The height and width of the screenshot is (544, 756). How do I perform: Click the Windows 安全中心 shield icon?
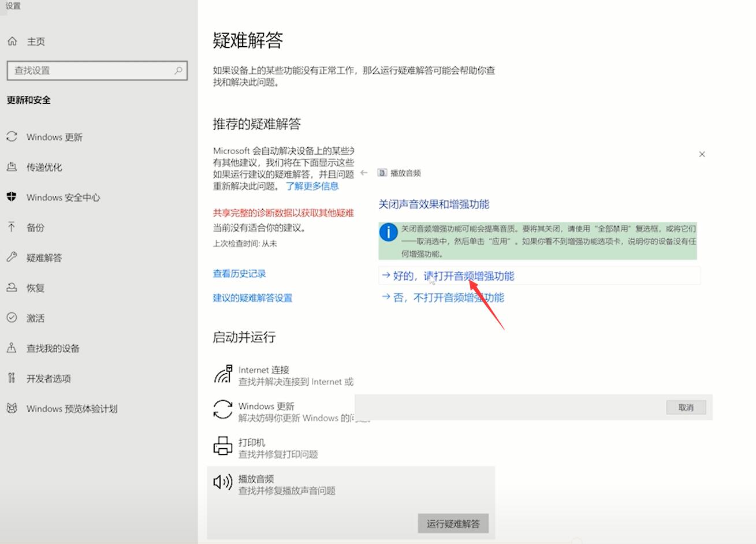point(12,197)
